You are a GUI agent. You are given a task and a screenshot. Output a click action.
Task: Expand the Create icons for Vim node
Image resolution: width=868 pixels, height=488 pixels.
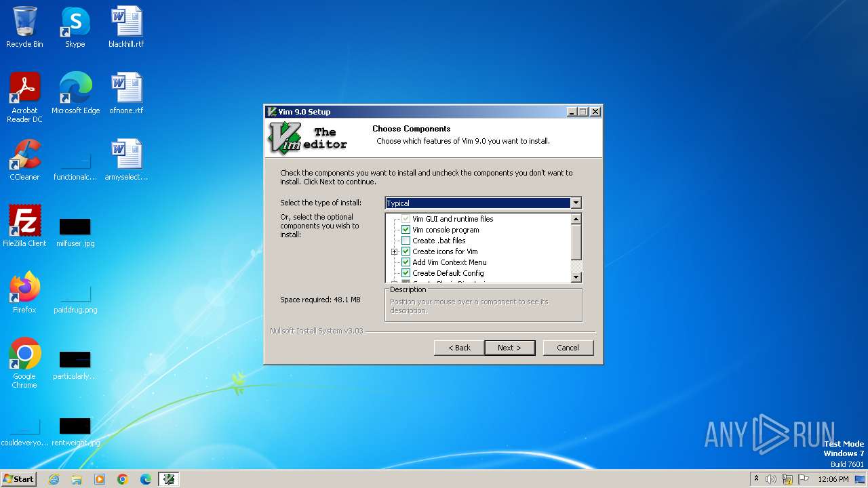394,251
